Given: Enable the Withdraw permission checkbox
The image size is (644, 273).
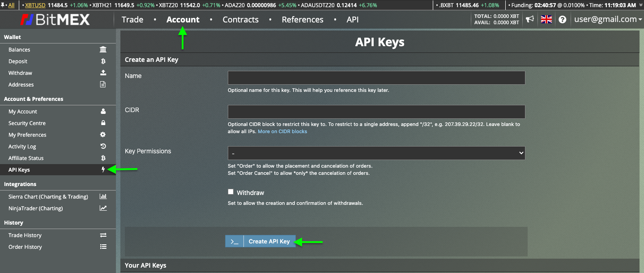Looking at the screenshot, I should pos(230,192).
